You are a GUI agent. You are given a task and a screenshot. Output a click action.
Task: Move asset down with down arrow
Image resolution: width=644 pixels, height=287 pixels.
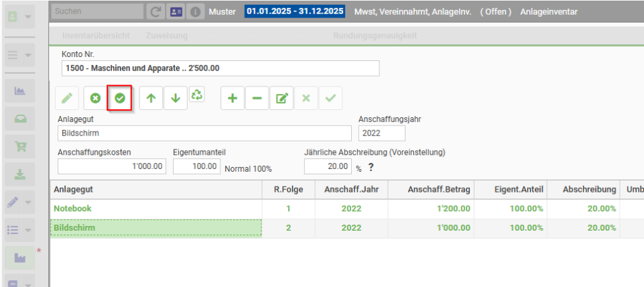tap(176, 99)
